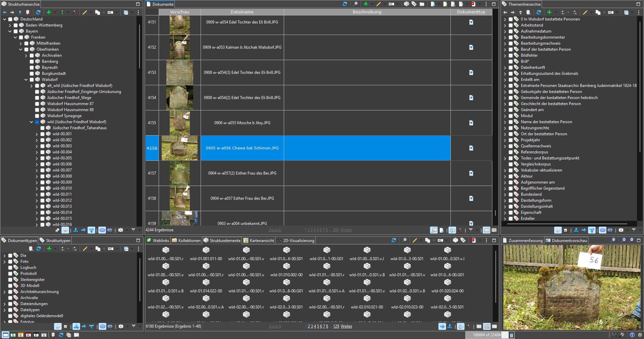Click the zoom in icon in the preview panel

coord(623,240)
